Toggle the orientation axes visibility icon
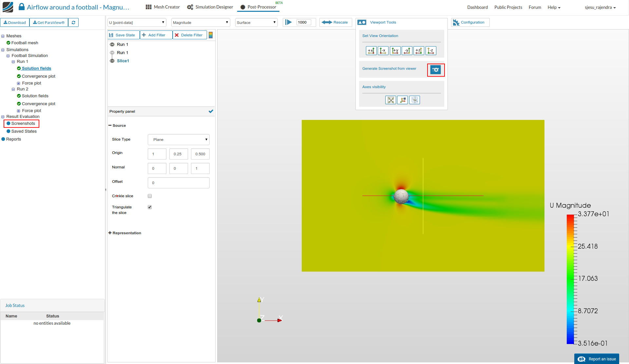 [403, 100]
